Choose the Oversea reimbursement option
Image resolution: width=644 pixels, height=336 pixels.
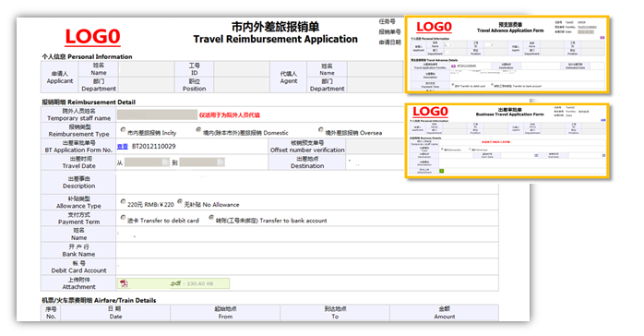tap(321, 130)
